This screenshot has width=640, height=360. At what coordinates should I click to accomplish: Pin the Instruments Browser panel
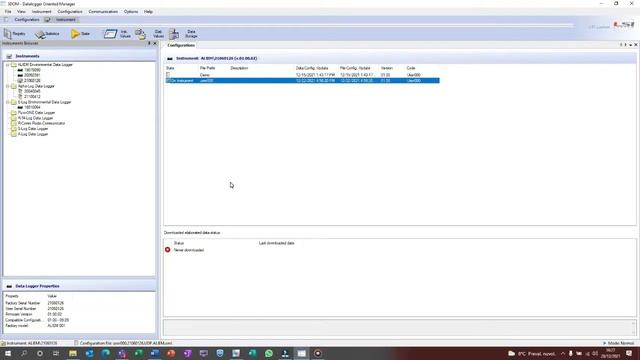[x=149, y=43]
